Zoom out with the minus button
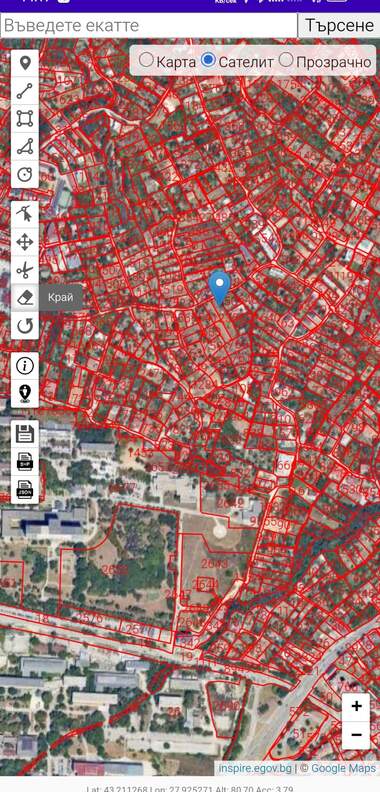This screenshot has height=792, width=380. 356,734
